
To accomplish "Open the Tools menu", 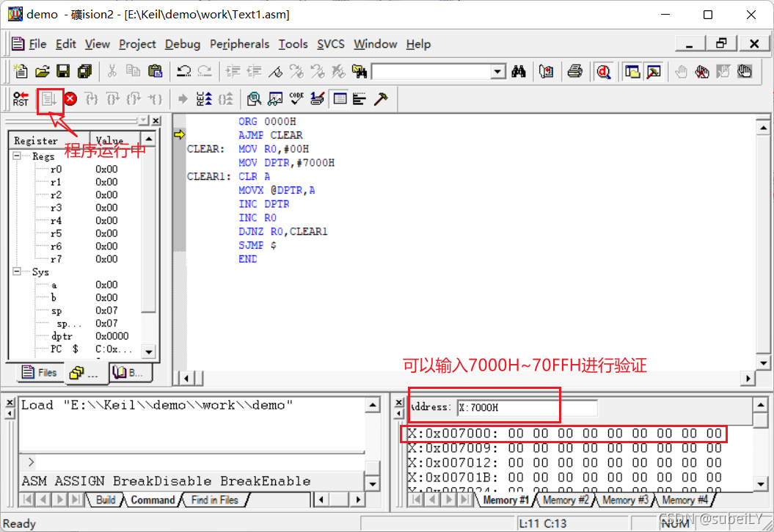I will coord(293,44).
